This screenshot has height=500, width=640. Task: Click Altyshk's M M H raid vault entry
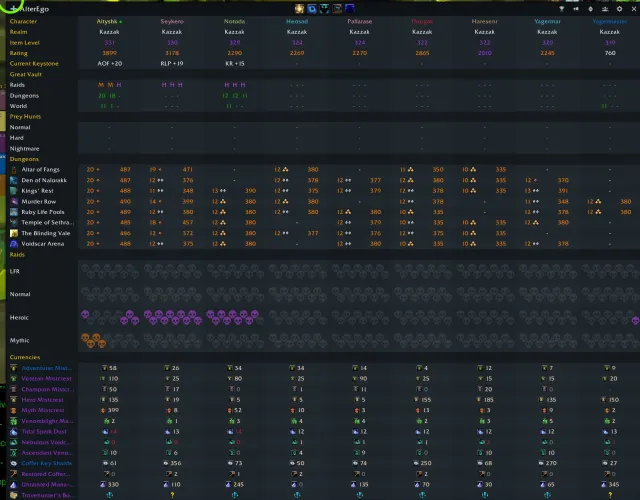point(109,85)
